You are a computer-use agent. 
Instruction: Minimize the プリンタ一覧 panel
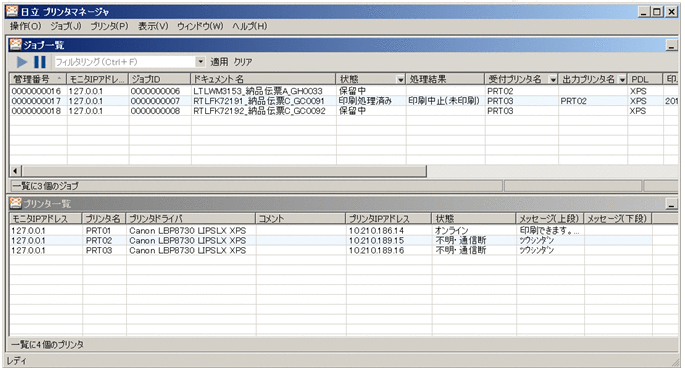[x=671, y=203]
